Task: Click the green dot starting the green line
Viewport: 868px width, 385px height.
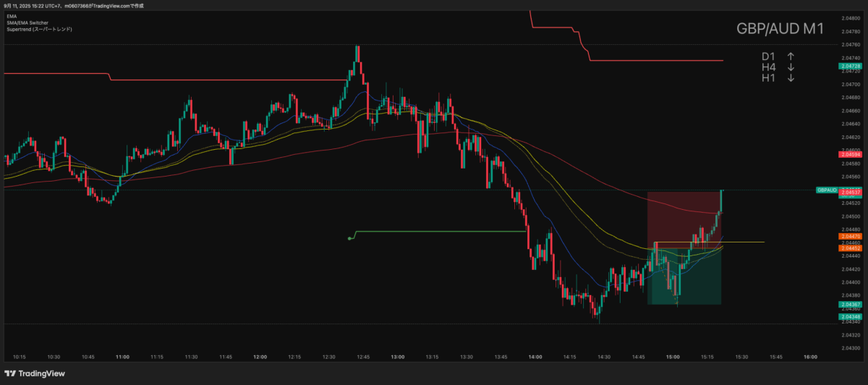Action: pyautogui.click(x=350, y=238)
